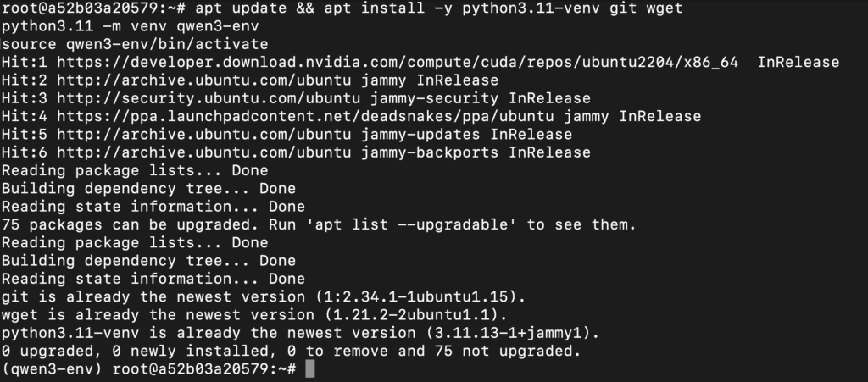
Task: Click the git version 1:2.34.1-1ubuntu1.15 text
Action: pos(415,296)
